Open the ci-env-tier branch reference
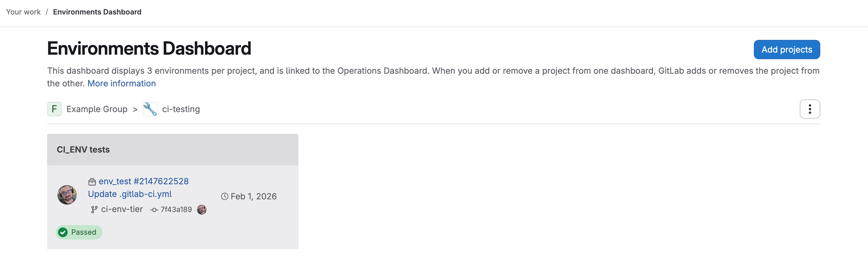 (x=122, y=209)
